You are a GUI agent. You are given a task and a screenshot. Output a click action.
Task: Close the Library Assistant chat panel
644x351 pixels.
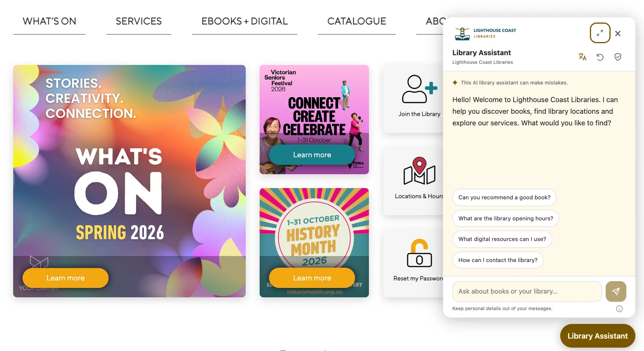click(618, 33)
